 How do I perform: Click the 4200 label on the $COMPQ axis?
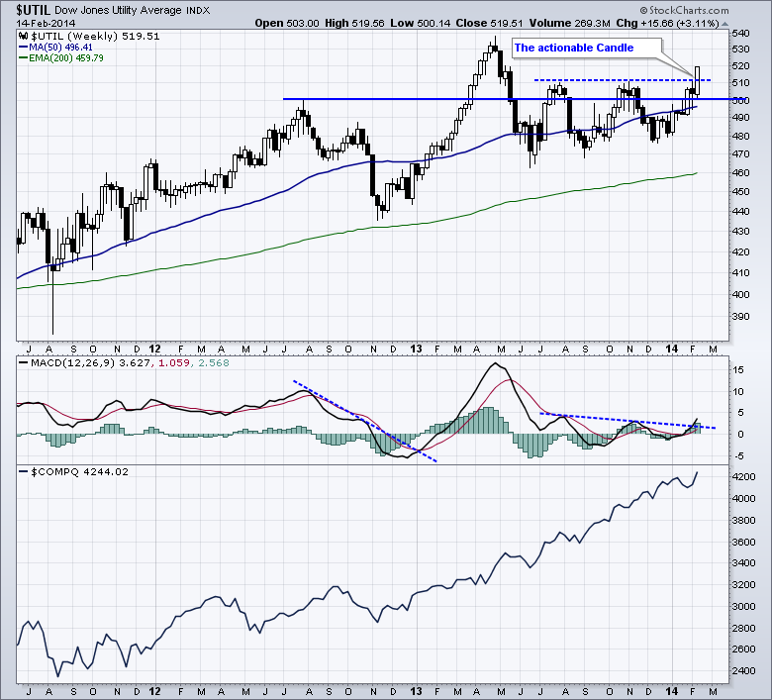point(744,477)
